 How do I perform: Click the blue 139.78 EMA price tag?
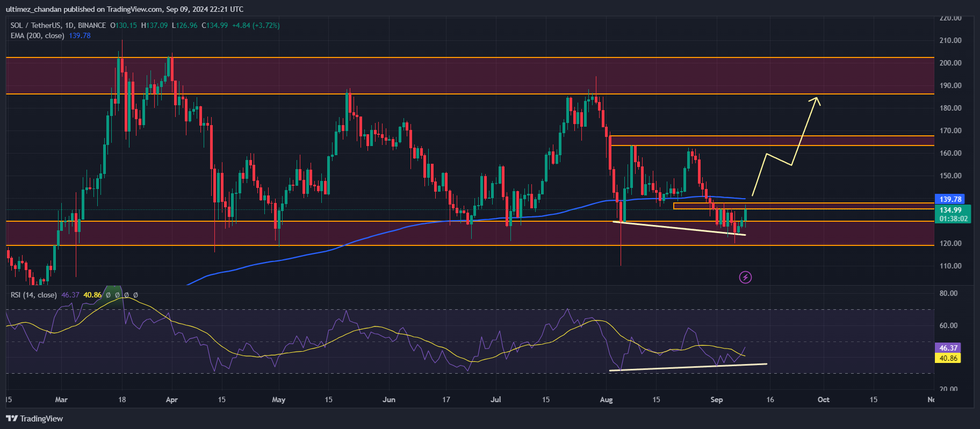pyautogui.click(x=950, y=199)
